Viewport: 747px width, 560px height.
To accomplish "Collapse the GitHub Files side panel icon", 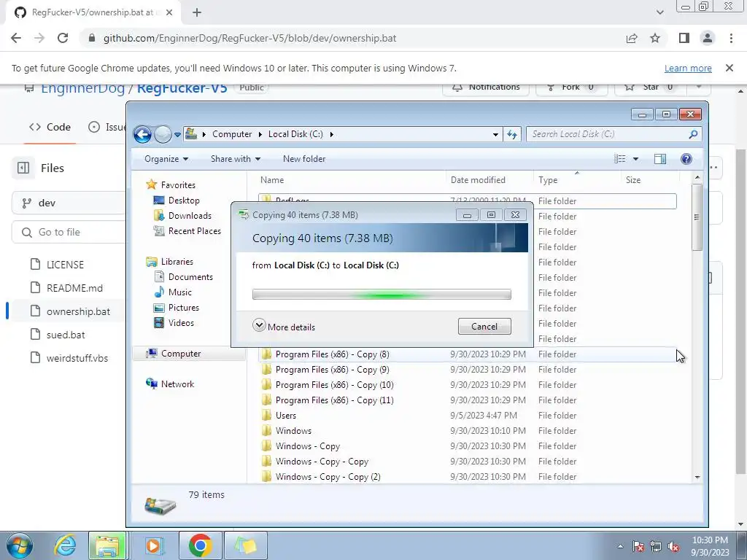I will [23, 168].
